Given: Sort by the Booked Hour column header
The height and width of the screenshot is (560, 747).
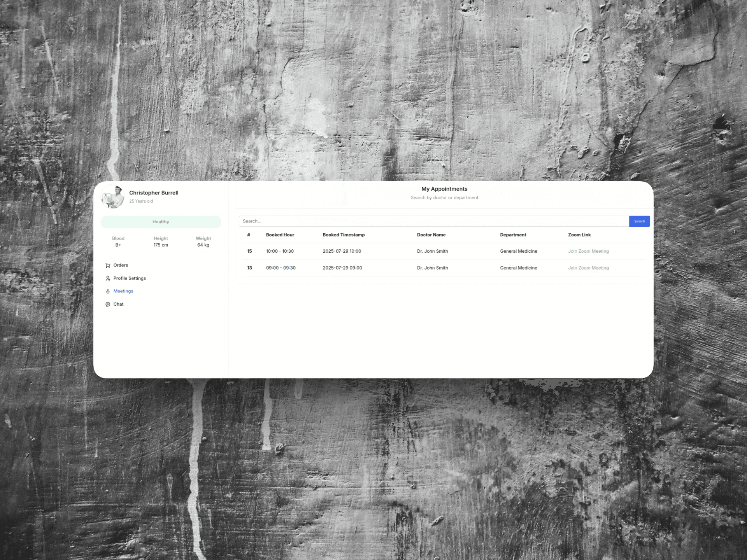Looking at the screenshot, I should tap(280, 234).
